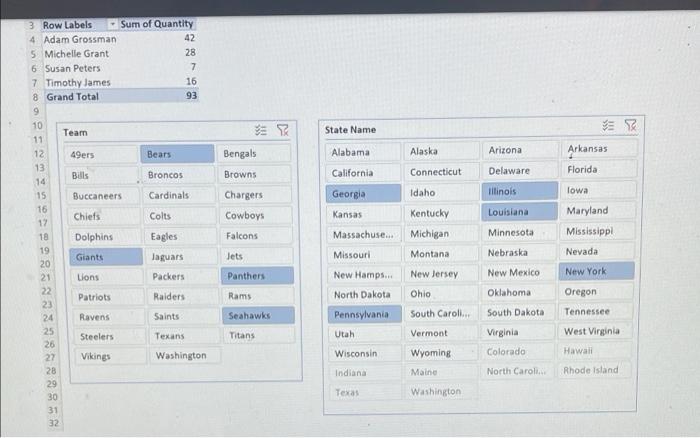This screenshot has height=438, width=700.
Task: Select Michigan in the State Name slicer
Action: coord(442,234)
